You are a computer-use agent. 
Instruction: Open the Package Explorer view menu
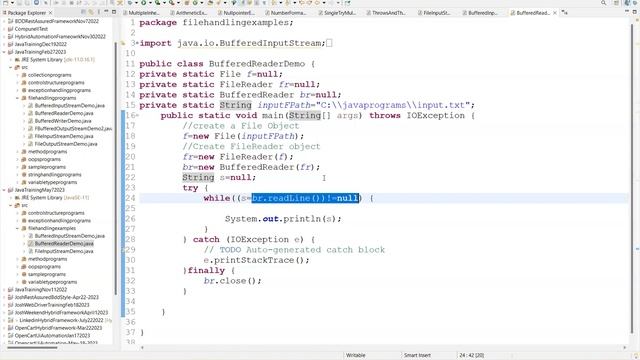point(98,13)
